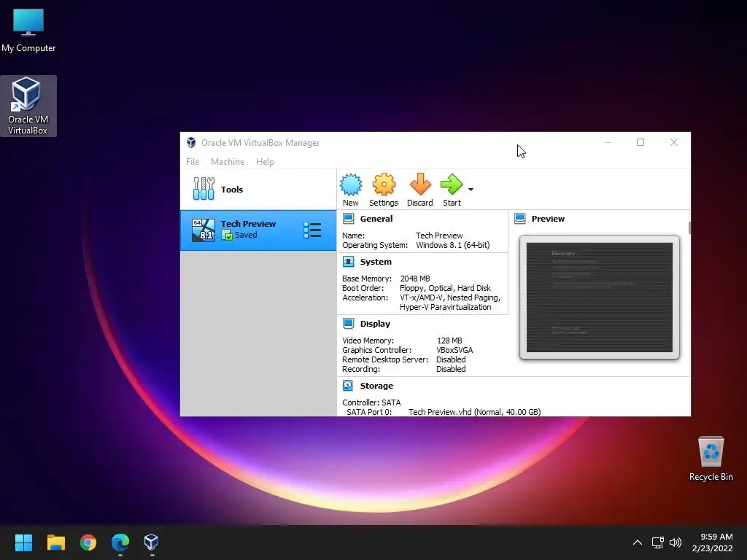Click the volume speaker tray icon

click(x=675, y=542)
